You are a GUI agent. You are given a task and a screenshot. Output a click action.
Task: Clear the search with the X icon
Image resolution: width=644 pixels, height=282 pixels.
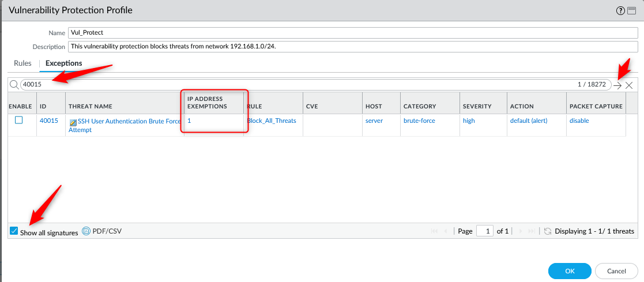(x=629, y=85)
